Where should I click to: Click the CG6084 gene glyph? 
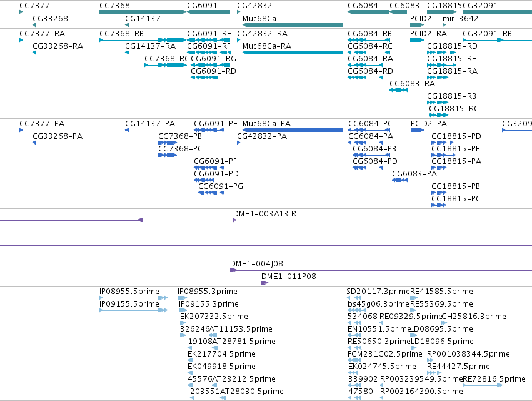[368, 12]
